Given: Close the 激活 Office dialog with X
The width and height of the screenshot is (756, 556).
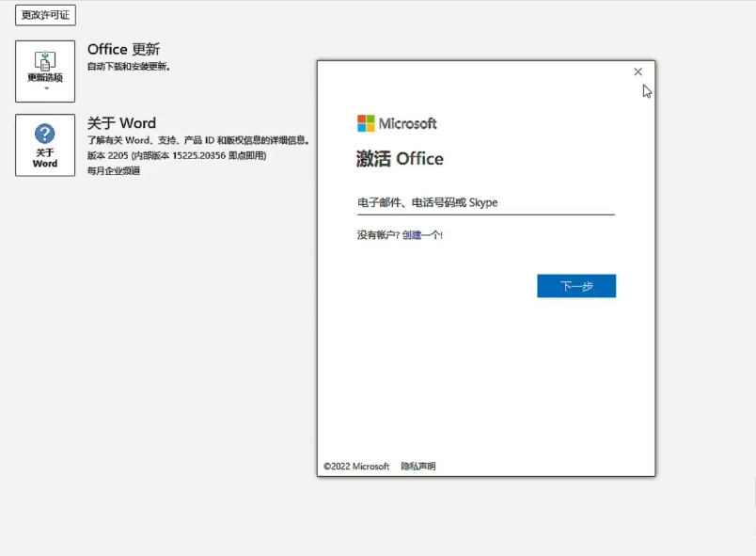Looking at the screenshot, I should (x=638, y=72).
